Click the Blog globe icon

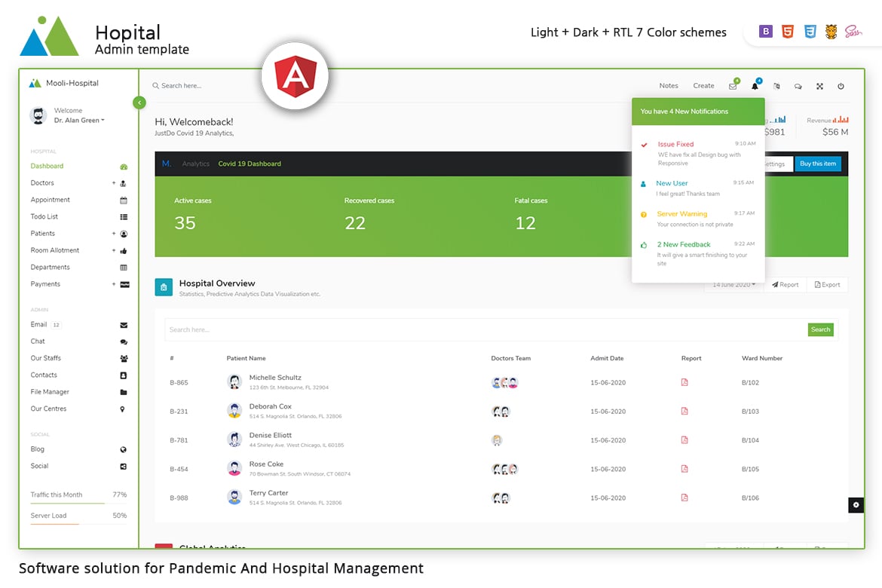click(124, 449)
